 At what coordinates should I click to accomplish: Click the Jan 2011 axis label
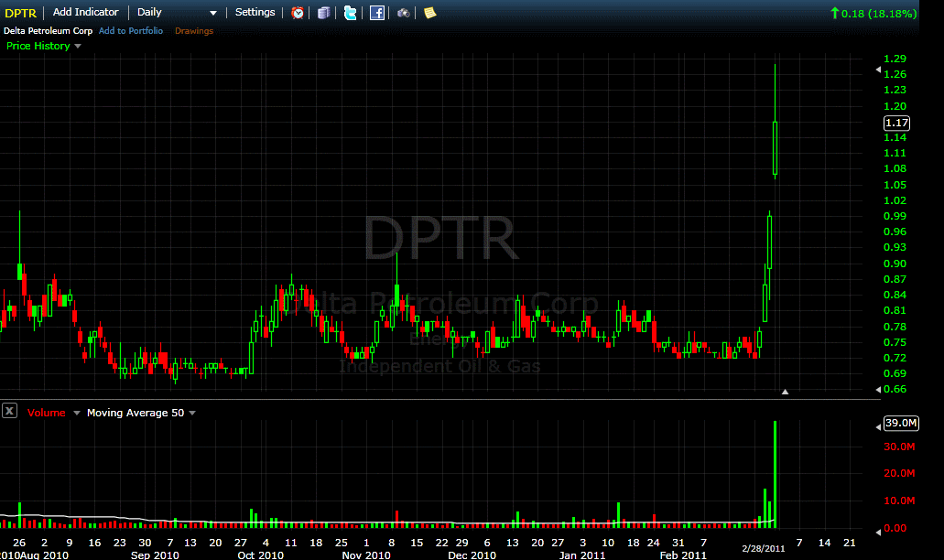coord(582,555)
